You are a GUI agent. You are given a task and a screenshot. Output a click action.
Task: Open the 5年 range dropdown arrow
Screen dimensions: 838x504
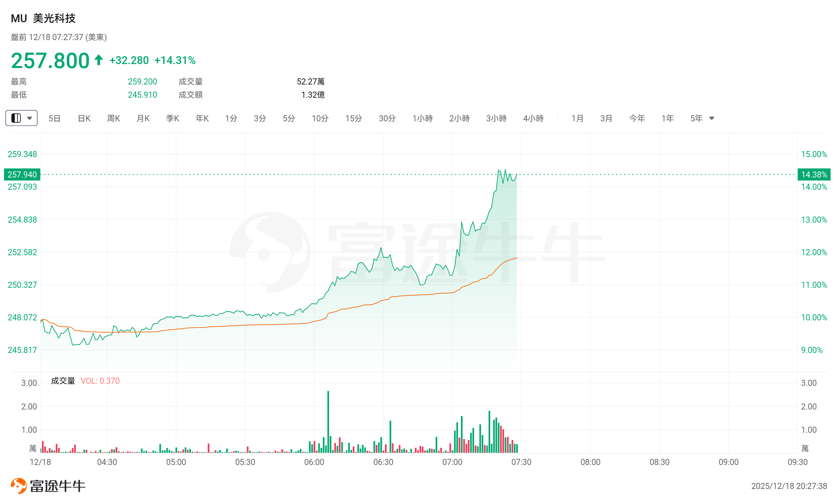coord(712,118)
